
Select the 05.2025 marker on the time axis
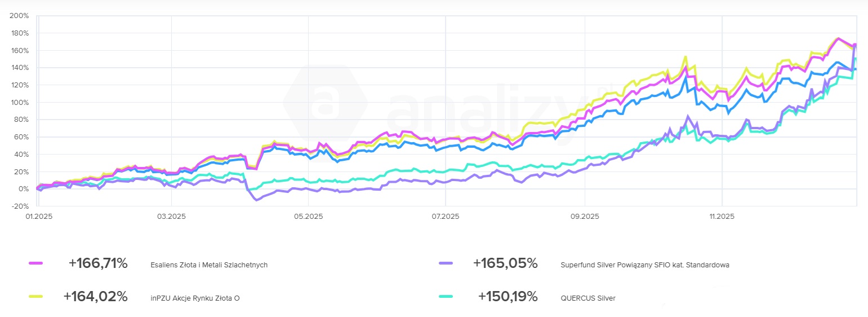308,216
